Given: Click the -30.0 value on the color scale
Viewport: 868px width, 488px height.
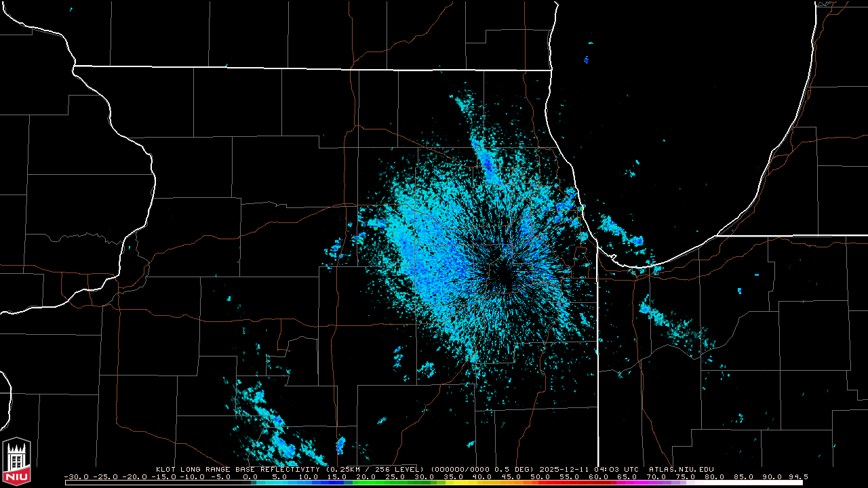Looking at the screenshot, I should click(x=77, y=476).
